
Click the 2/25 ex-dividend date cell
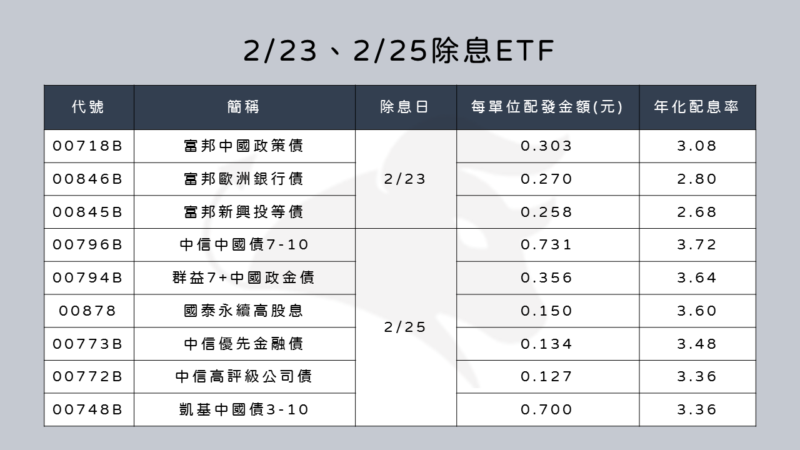tap(406, 327)
